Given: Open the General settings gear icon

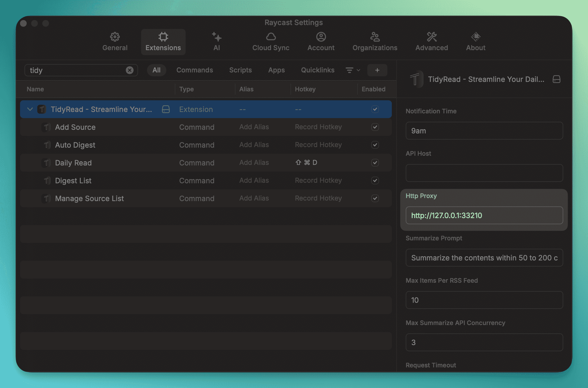Looking at the screenshot, I should [x=115, y=37].
